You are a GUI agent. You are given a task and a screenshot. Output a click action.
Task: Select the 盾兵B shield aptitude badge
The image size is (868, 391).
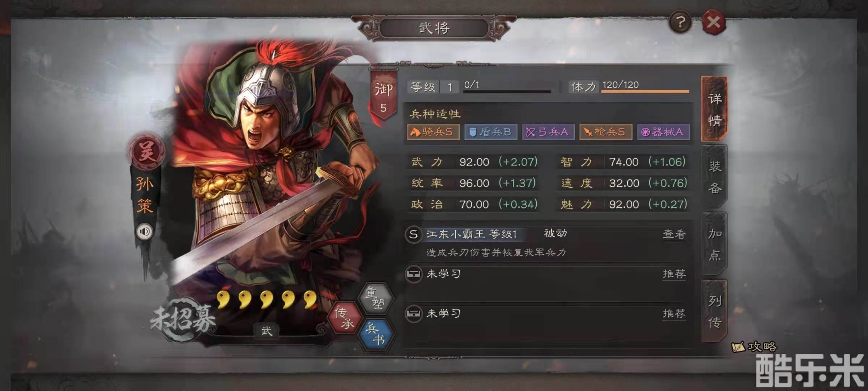(490, 132)
